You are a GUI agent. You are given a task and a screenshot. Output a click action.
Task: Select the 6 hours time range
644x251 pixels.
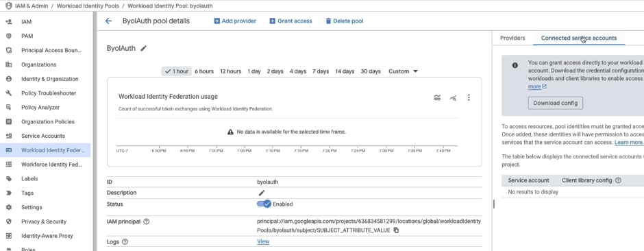204,71
